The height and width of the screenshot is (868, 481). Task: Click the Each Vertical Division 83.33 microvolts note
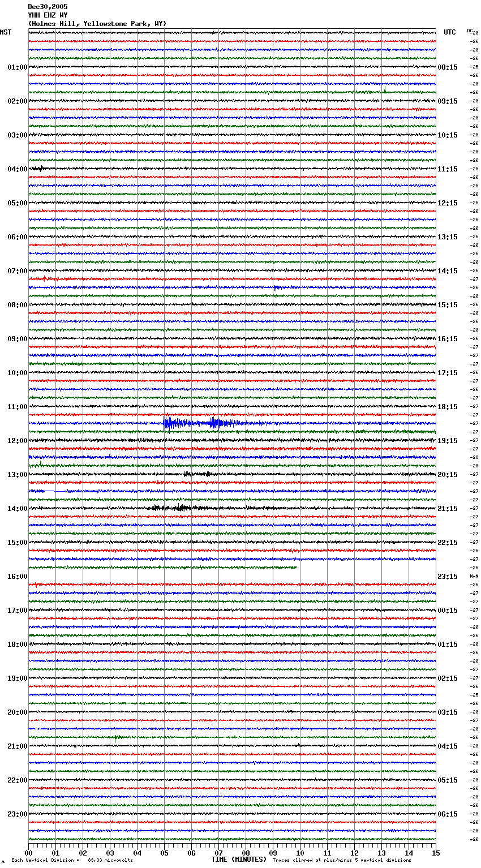tap(72, 860)
